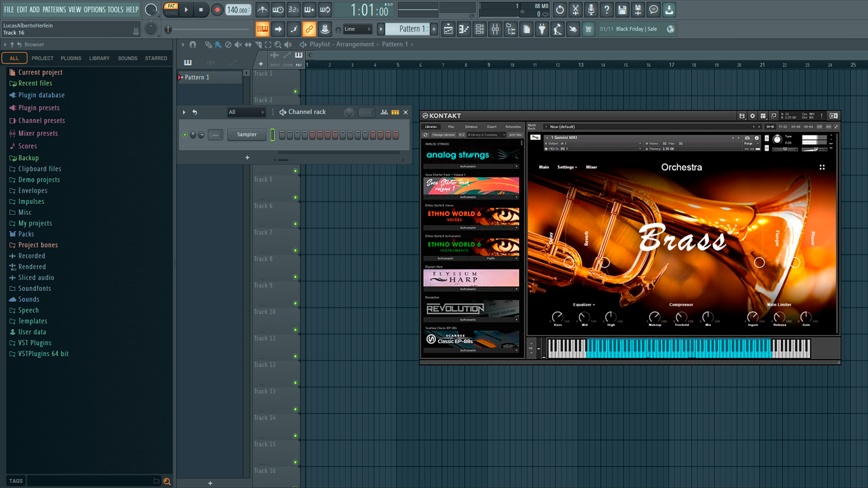
Task: Click the Kontakt settings gear icon
Action: tap(752, 116)
